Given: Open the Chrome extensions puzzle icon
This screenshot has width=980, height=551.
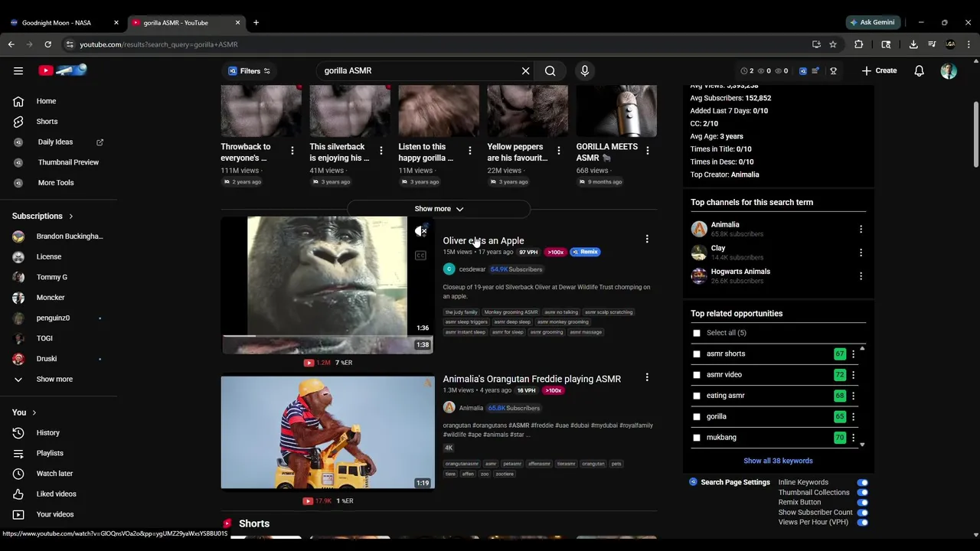Looking at the screenshot, I should (858, 44).
